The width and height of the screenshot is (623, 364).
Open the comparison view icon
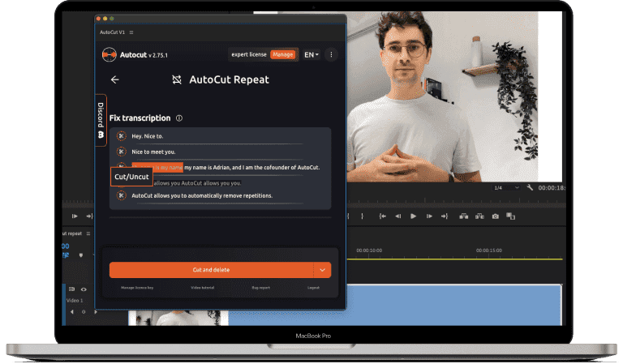point(510,216)
